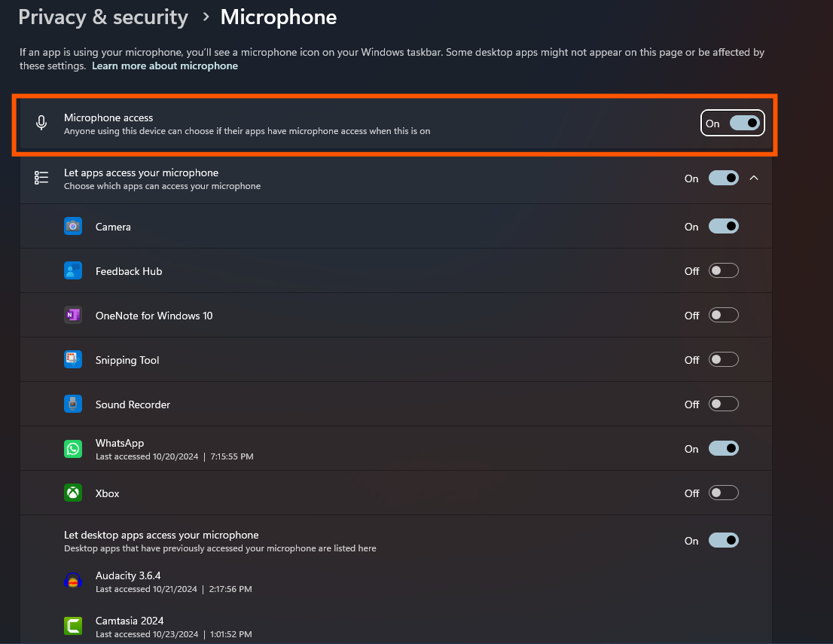Click the Feedback Hub app icon
The width and height of the screenshot is (833, 644).
[73, 270]
